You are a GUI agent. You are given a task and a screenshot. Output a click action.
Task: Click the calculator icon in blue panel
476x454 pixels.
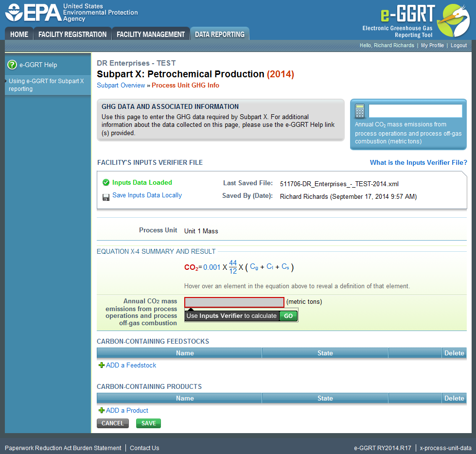[360, 111]
